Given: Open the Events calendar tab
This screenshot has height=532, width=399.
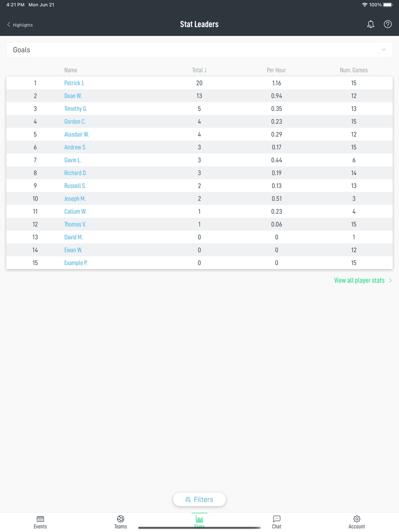Looking at the screenshot, I should click(40, 522).
